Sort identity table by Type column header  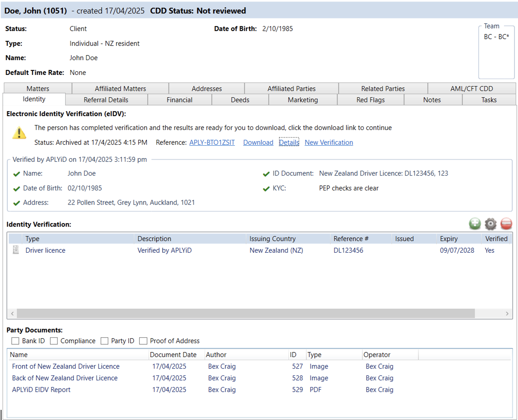(x=78, y=239)
